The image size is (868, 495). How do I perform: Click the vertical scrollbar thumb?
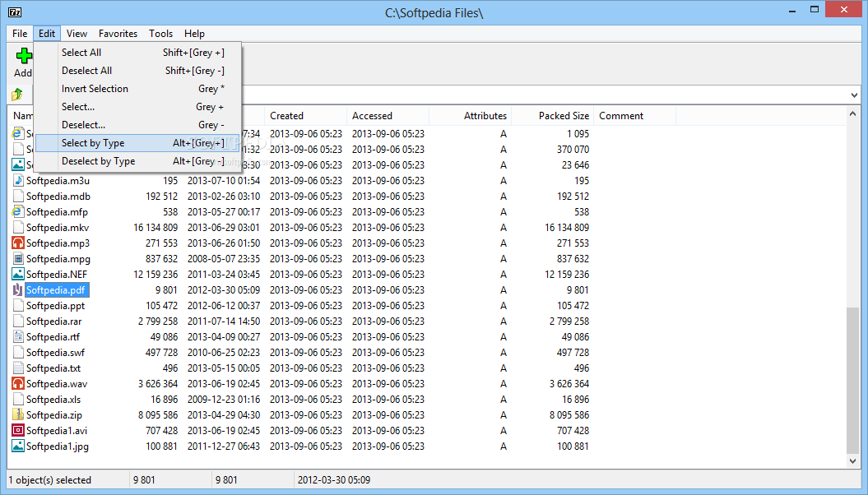(x=852, y=380)
